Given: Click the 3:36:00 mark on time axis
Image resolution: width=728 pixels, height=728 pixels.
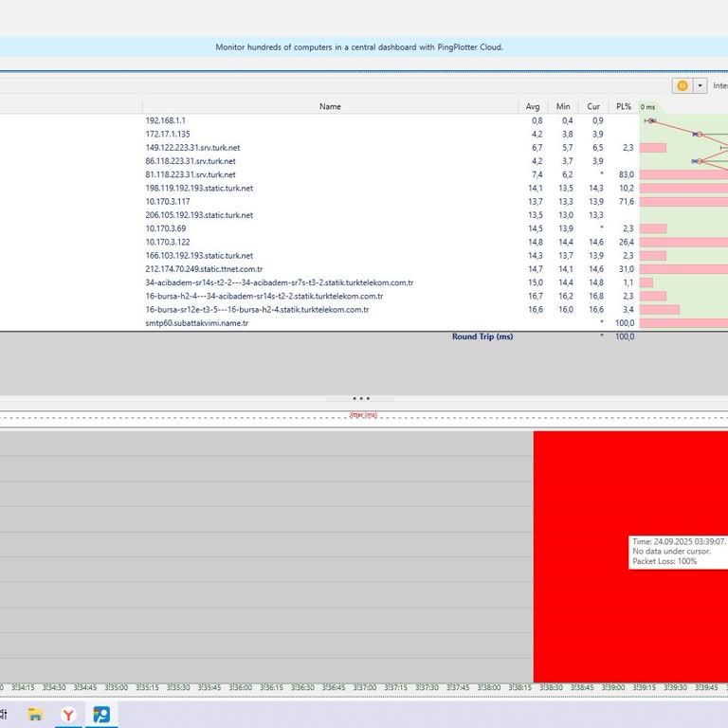Looking at the screenshot, I should coord(240,687).
